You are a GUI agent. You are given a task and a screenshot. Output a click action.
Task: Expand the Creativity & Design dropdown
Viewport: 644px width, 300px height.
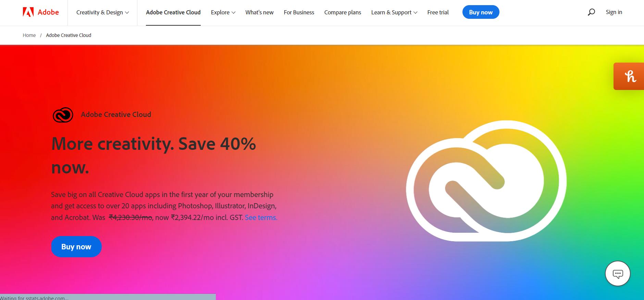102,12
